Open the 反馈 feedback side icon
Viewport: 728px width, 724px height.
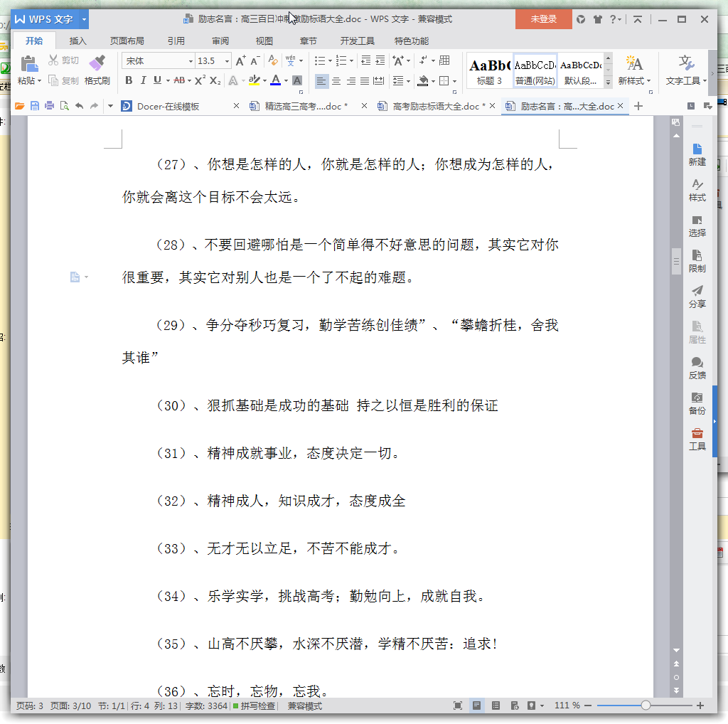[697, 368]
